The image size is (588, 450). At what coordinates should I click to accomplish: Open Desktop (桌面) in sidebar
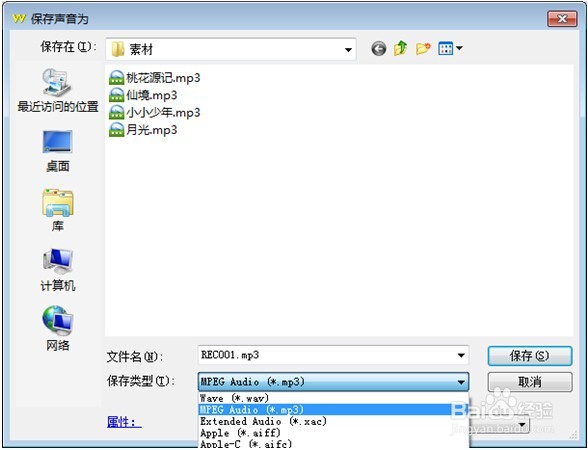pyautogui.click(x=58, y=151)
